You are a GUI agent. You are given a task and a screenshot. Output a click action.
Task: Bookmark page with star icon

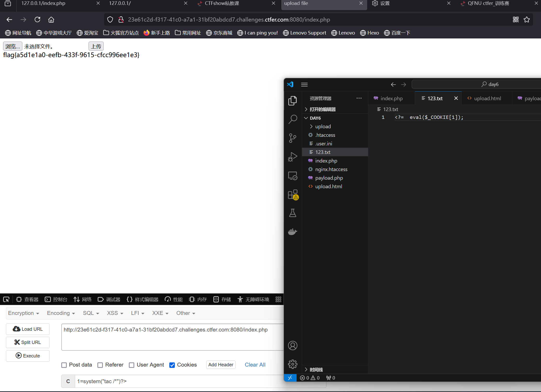(x=527, y=20)
